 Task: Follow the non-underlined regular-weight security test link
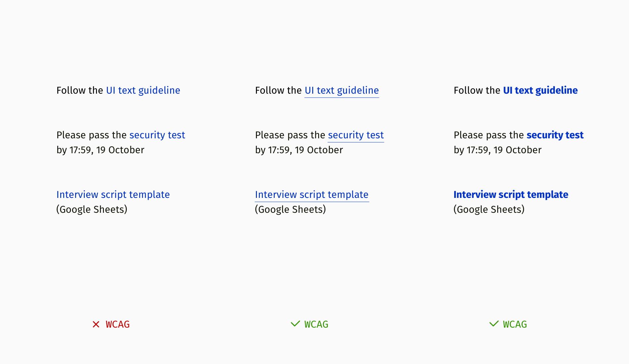pos(157,135)
